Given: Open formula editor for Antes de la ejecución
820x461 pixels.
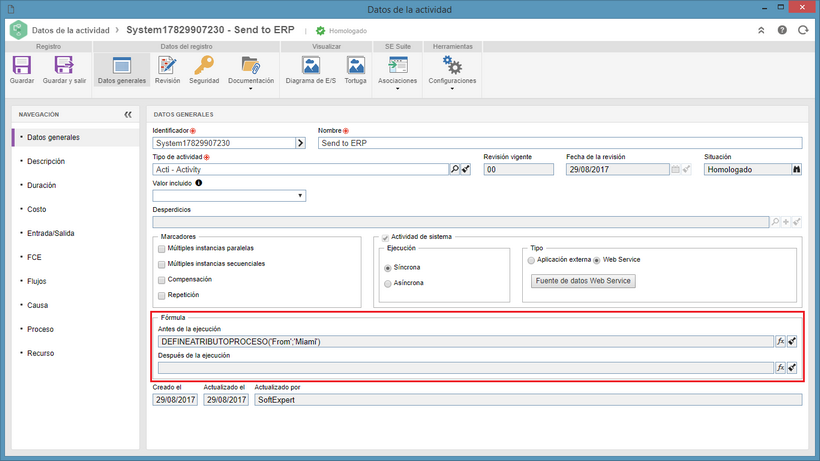Looking at the screenshot, I should coord(780,341).
